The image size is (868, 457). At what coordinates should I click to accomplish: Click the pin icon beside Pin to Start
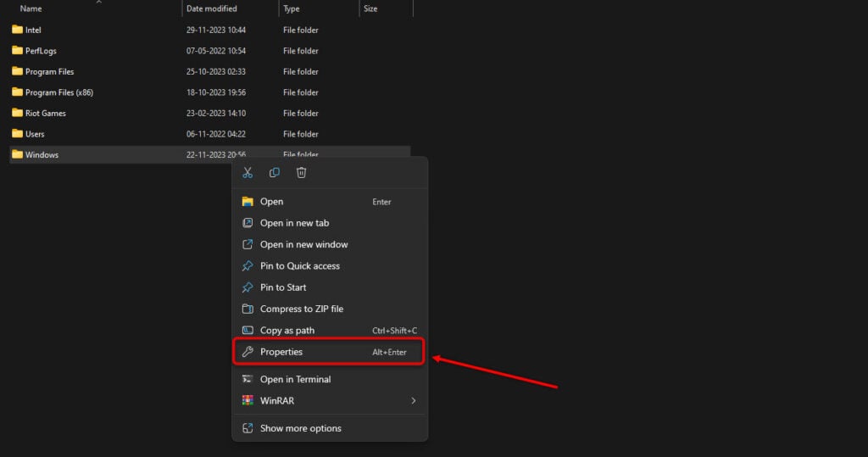[x=248, y=287]
